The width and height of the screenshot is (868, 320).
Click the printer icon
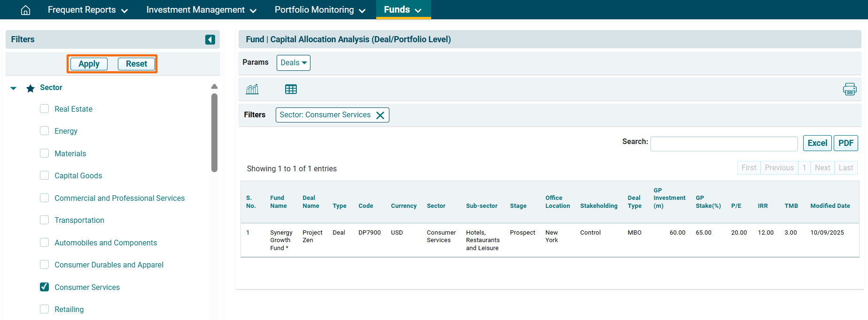(x=849, y=89)
